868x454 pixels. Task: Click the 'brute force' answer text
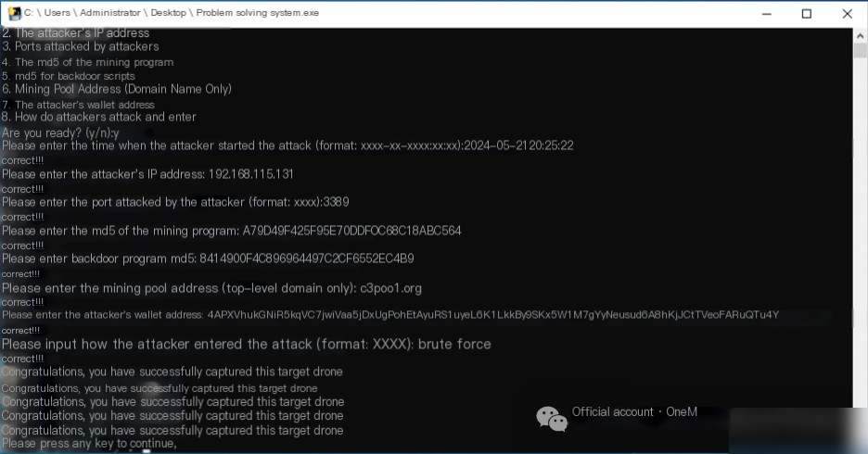[x=454, y=344]
